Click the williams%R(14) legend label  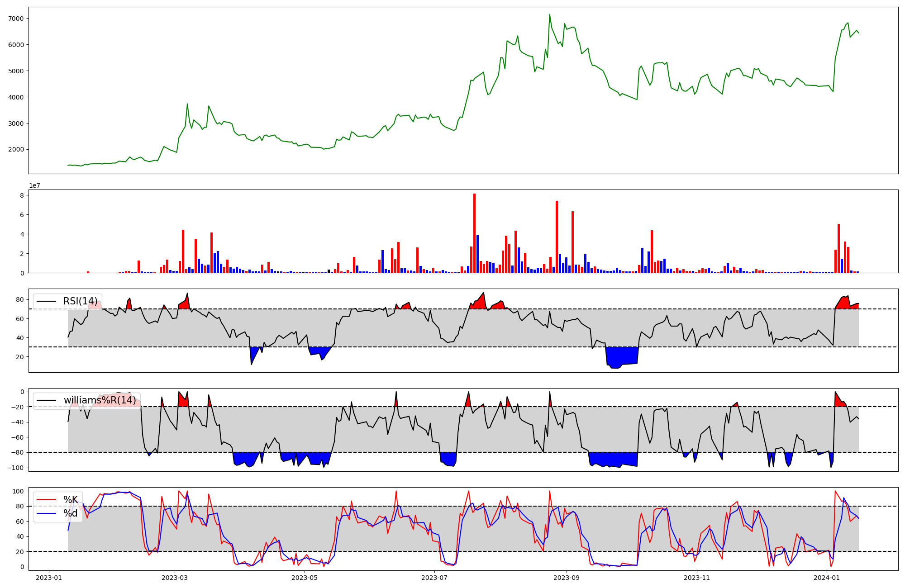coord(100,400)
